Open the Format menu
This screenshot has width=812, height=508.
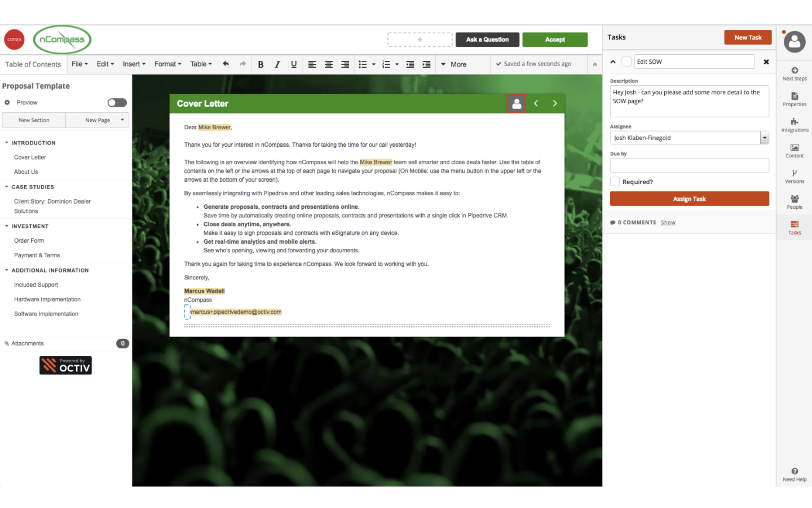(x=167, y=64)
